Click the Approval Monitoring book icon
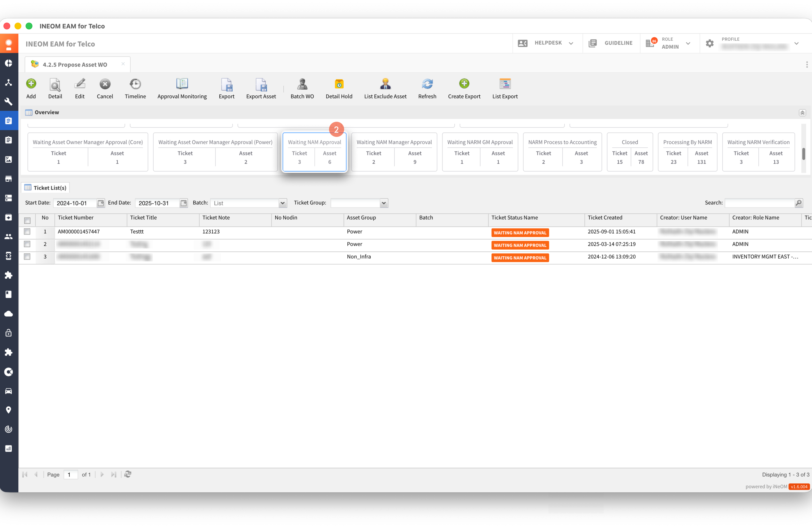This screenshot has width=812, height=528. point(182,84)
